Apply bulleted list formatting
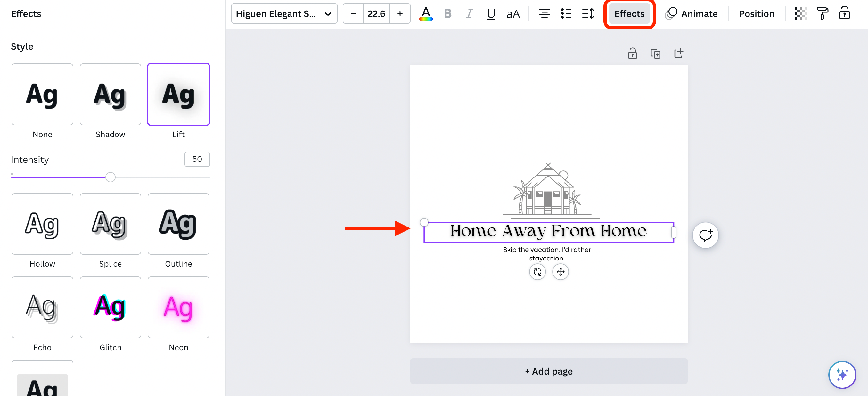 click(x=566, y=13)
